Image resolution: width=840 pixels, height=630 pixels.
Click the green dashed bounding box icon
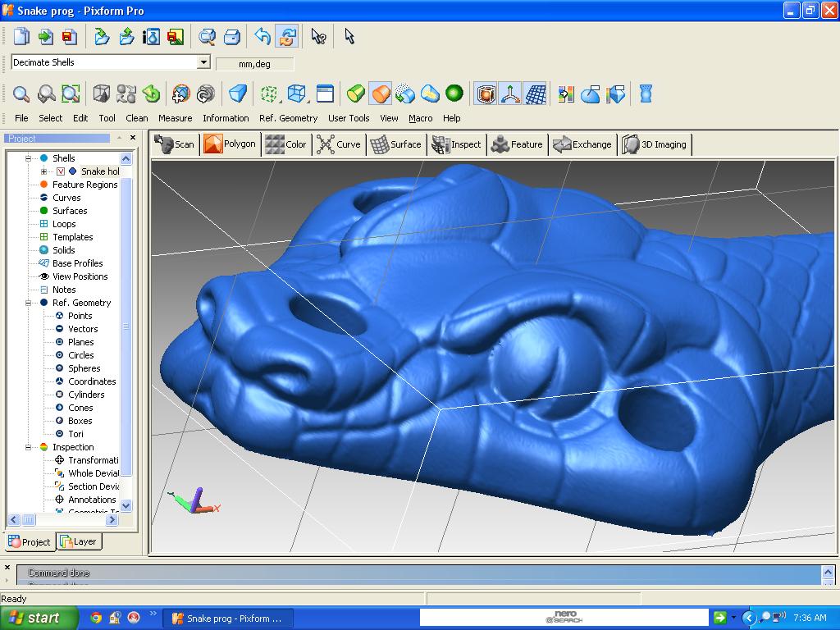[x=268, y=94]
